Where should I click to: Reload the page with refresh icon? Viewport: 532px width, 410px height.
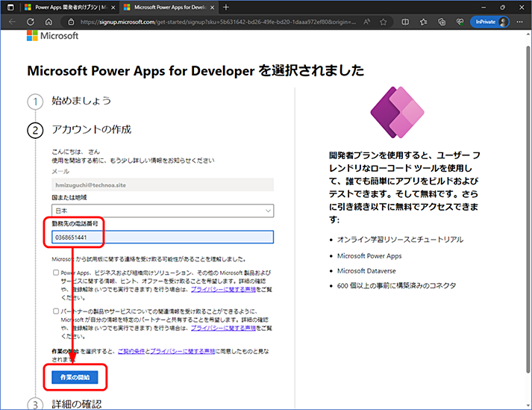(31, 22)
